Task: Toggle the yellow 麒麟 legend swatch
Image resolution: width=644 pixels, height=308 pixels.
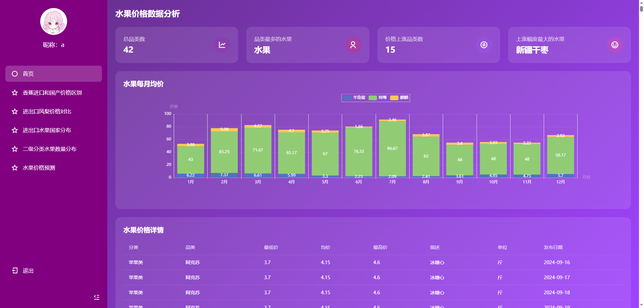Action: point(394,98)
